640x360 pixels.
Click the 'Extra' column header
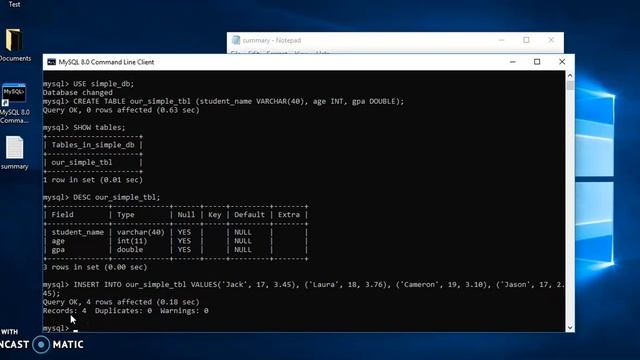[x=289, y=215]
